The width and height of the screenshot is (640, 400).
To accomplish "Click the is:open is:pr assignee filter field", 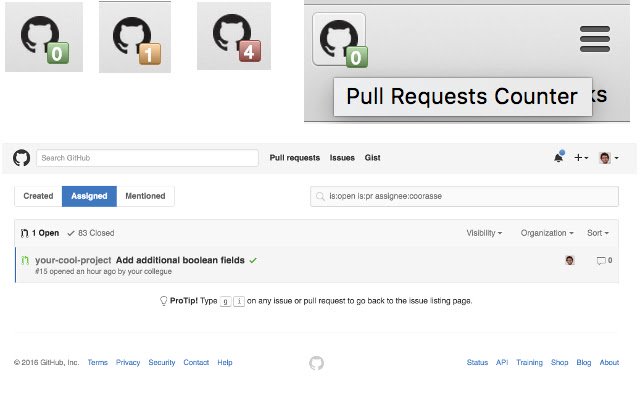I will click(464, 196).
